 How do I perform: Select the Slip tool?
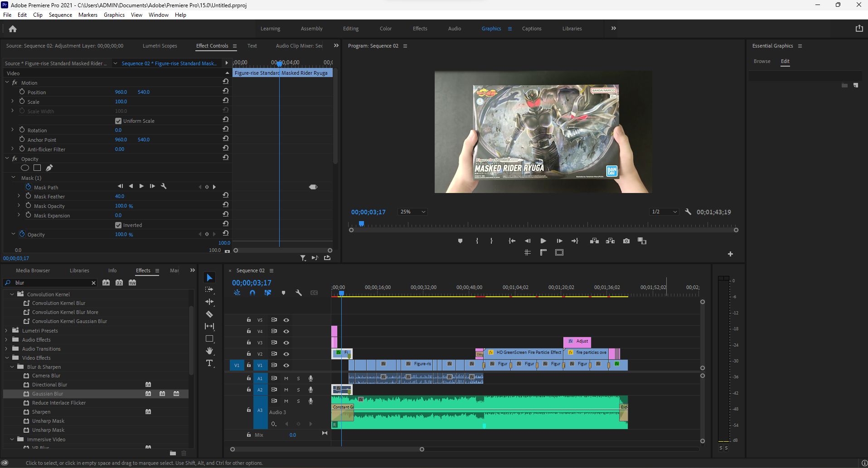(209, 326)
